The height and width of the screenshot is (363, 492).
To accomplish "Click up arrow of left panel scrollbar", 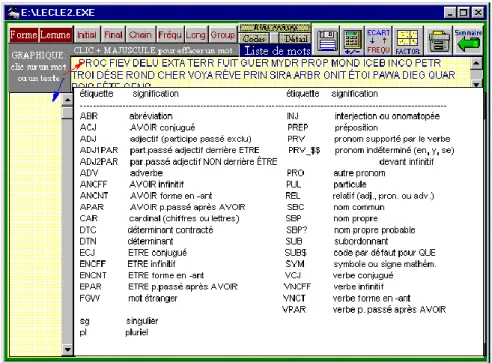I will (67, 100).
